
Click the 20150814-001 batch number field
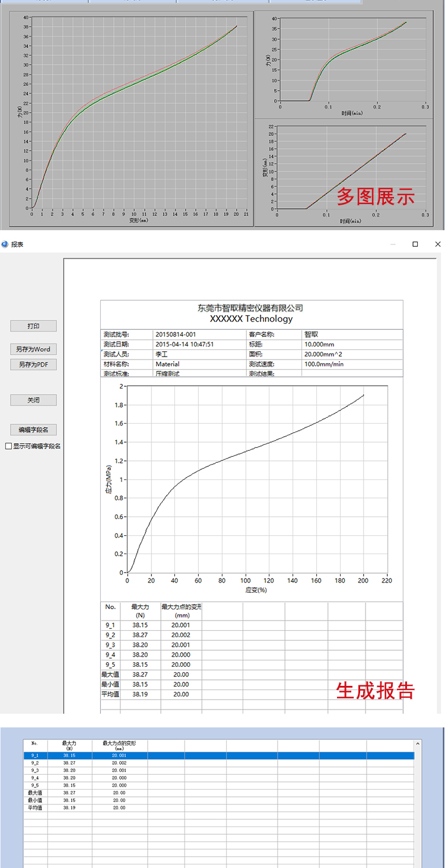point(199,335)
